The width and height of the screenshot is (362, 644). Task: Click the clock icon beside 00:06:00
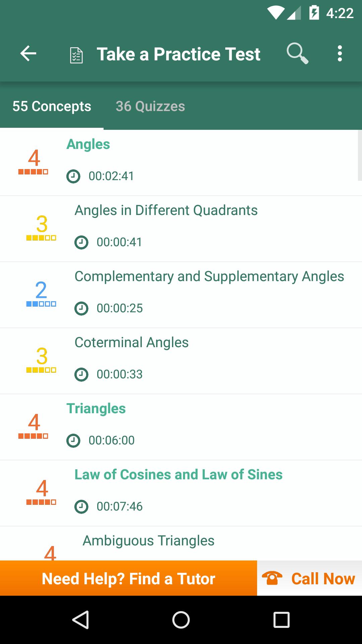(73, 440)
